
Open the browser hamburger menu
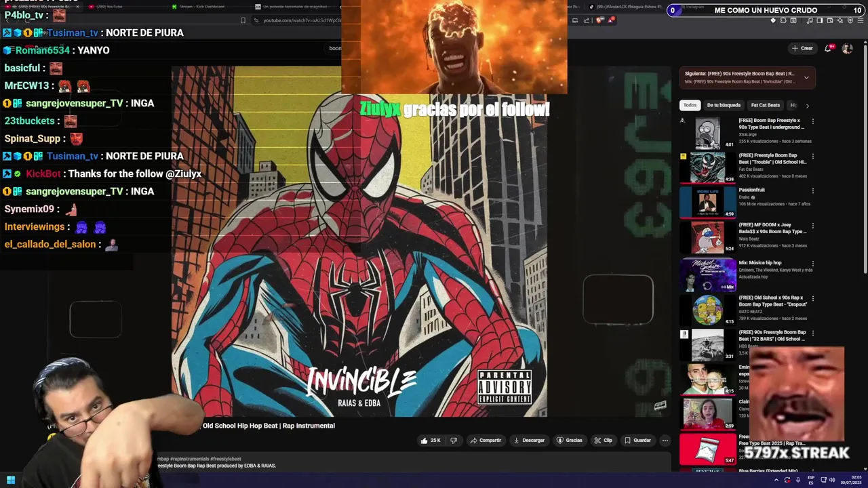861,20
